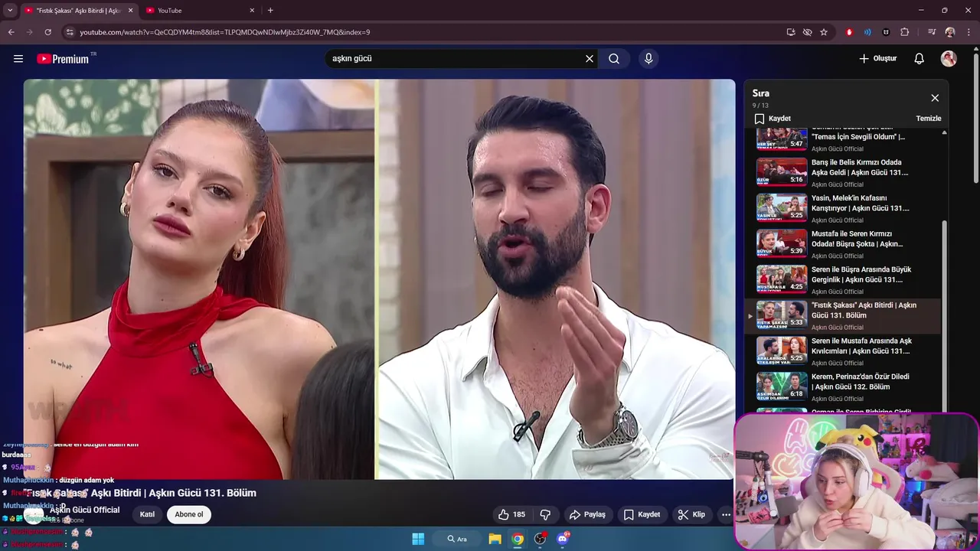The width and height of the screenshot is (980, 551).
Task: Play queue item 'Yasin, Melek'in Kafasını Karıştırıyor'
Action: tap(844, 209)
